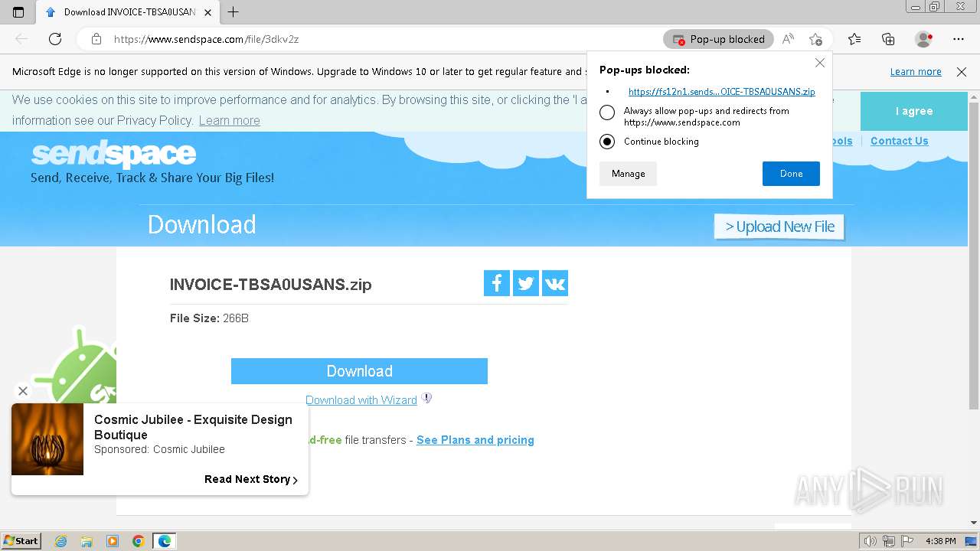Click Done in pop-ups dialog
This screenshot has width=980, height=551.
791,174
